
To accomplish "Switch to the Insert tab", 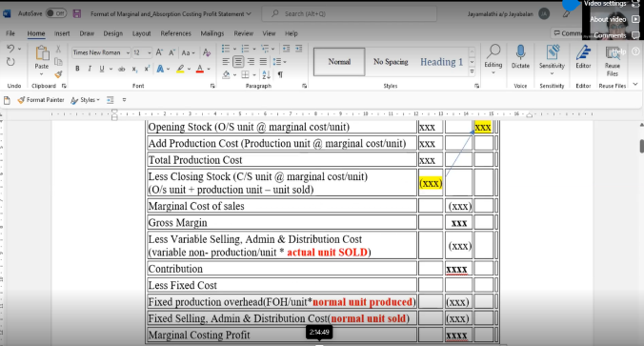I will 62,33.
